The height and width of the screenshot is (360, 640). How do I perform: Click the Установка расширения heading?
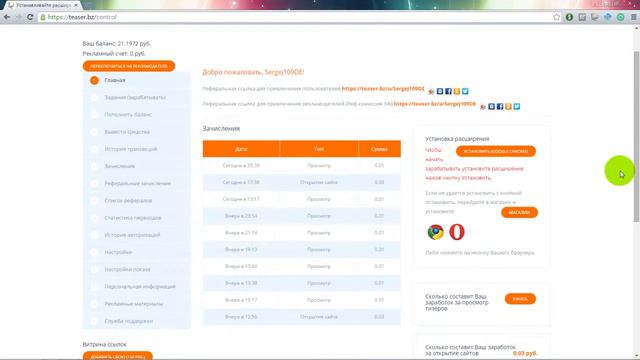pos(457,139)
